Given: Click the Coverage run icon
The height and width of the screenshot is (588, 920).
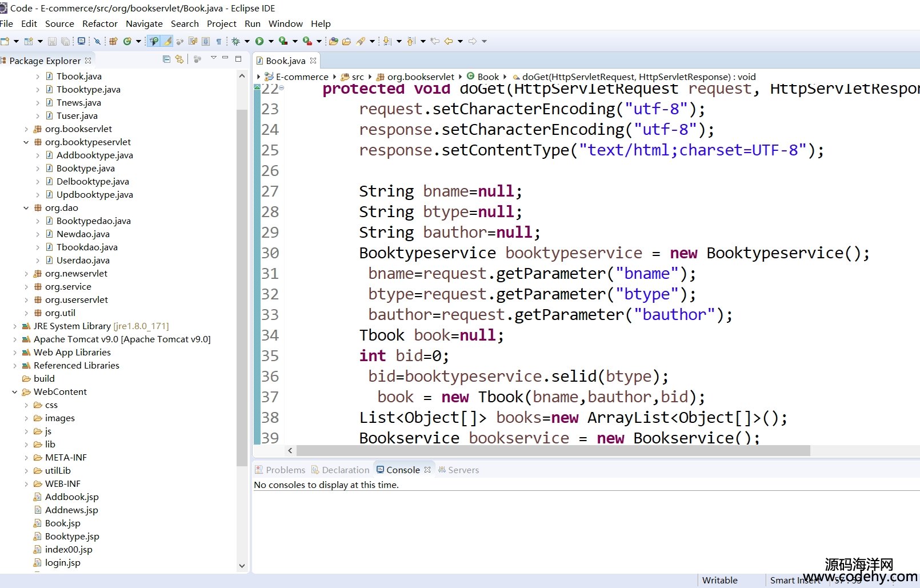Looking at the screenshot, I should tap(283, 41).
